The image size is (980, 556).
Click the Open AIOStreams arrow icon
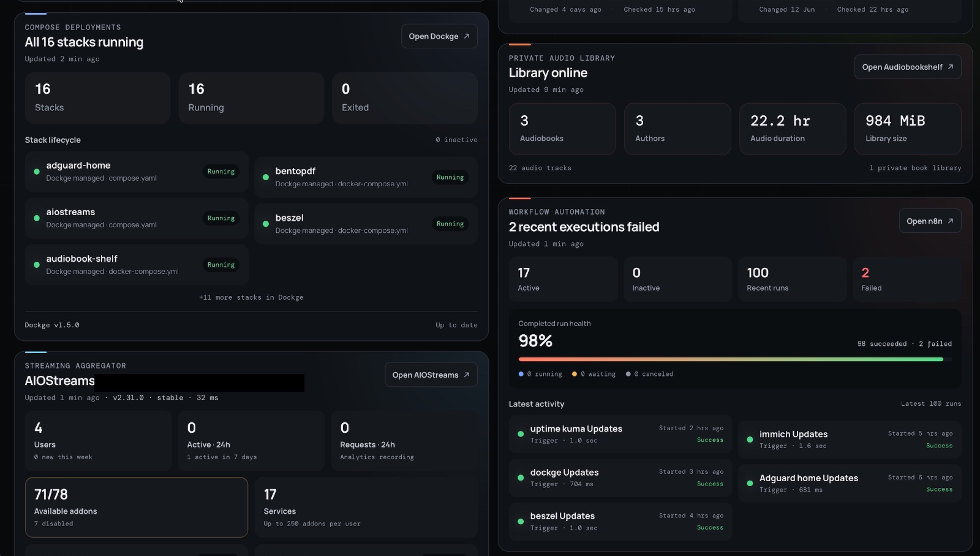pos(467,375)
